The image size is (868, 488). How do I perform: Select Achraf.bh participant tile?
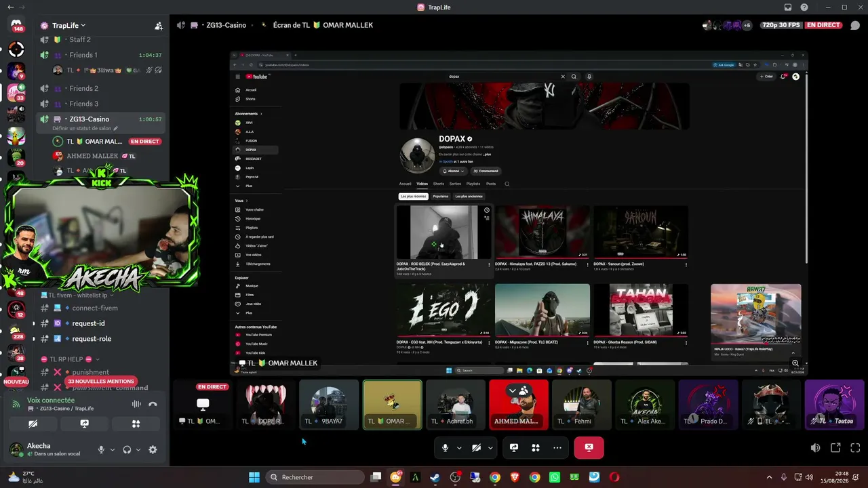[456, 405]
